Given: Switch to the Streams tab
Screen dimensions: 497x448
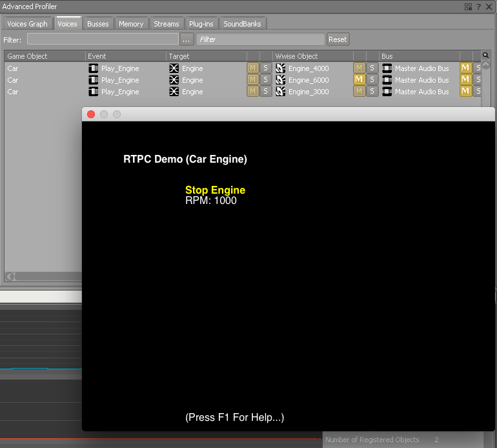Looking at the screenshot, I should pyautogui.click(x=166, y=24).
